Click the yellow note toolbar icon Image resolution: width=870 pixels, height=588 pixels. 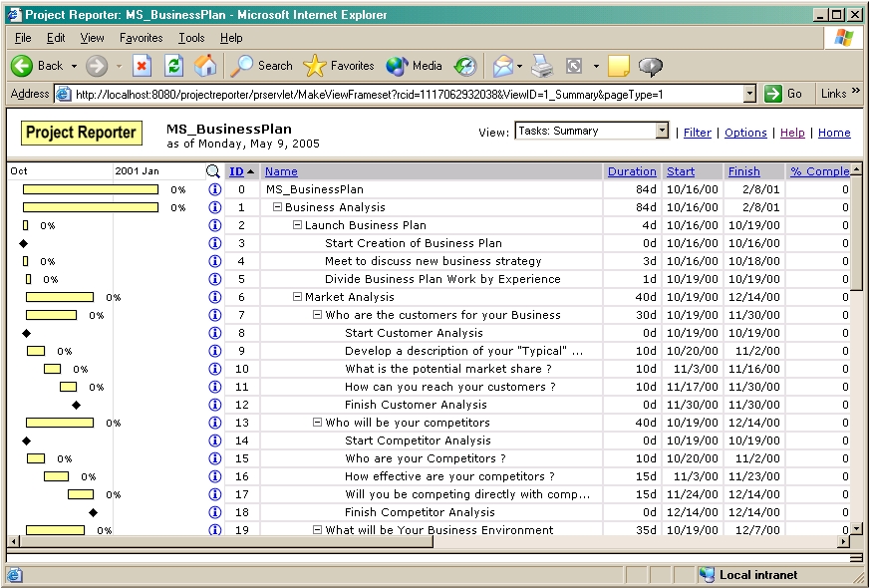tap(619, 66)
